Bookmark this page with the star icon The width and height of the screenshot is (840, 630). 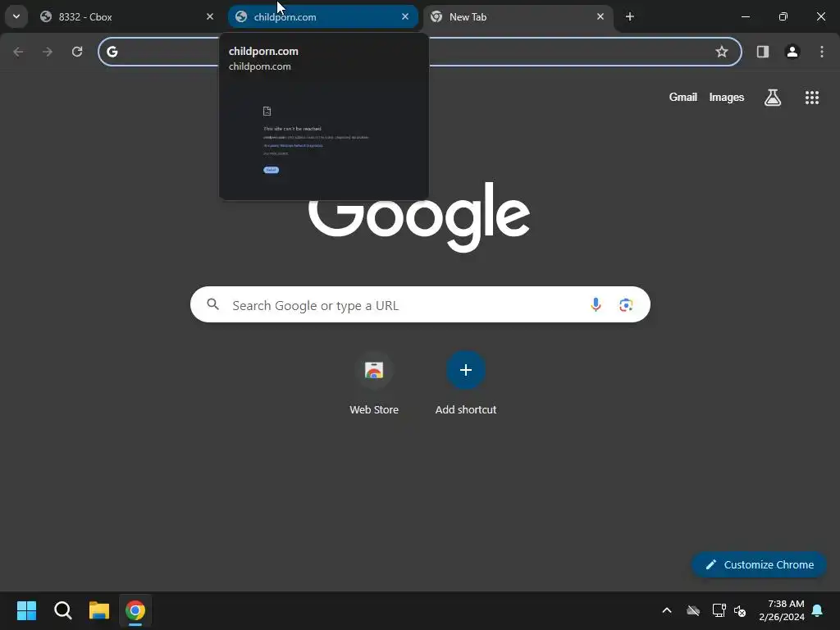pyautogui.click(x=722, y=52)
